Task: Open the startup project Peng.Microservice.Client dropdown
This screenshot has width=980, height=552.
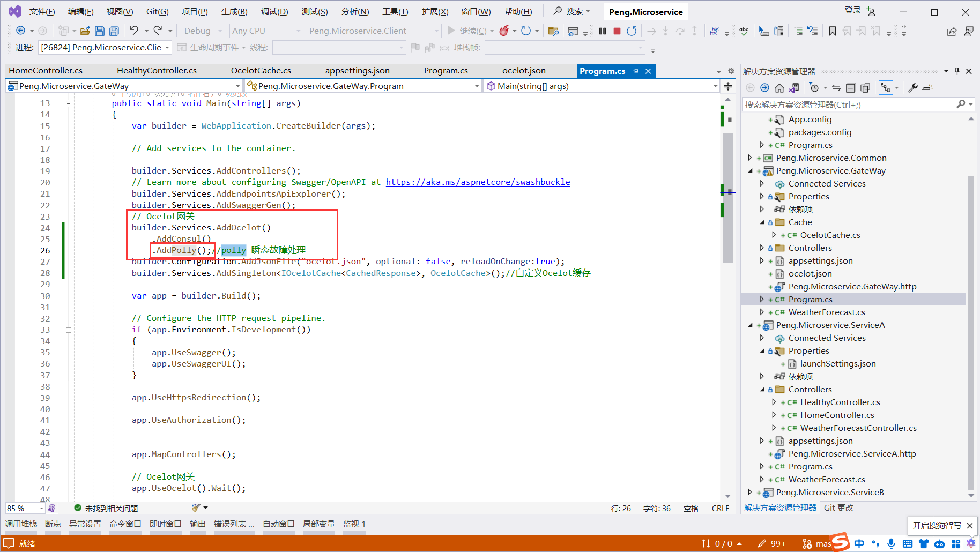Action: (374, 31)
